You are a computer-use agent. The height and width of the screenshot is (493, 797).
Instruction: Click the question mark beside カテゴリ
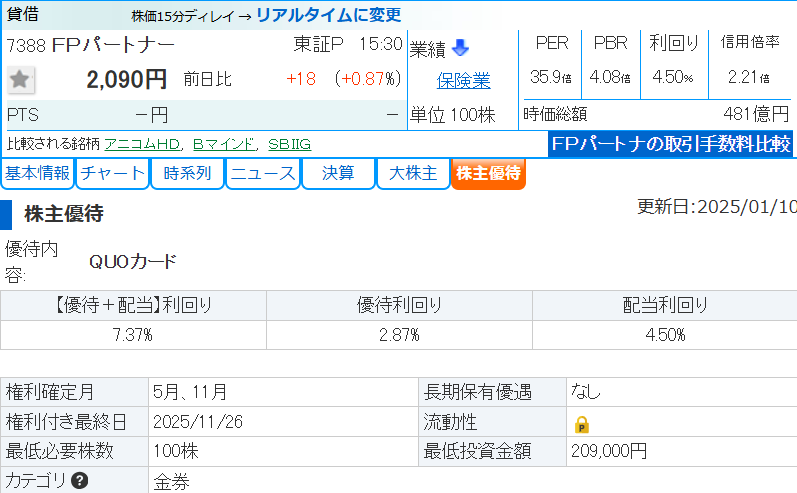coord(79,480)
